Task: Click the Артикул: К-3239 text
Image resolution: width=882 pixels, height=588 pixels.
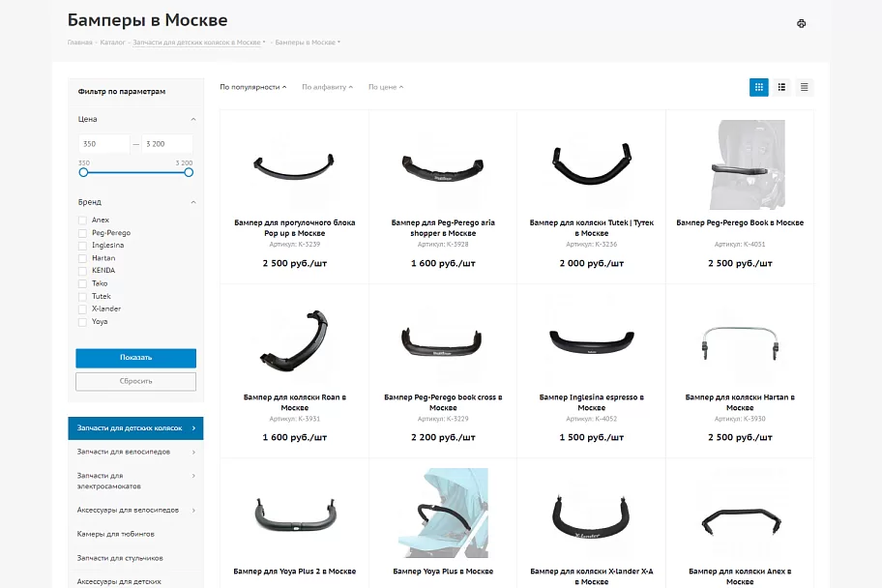Action: [295, 245]
